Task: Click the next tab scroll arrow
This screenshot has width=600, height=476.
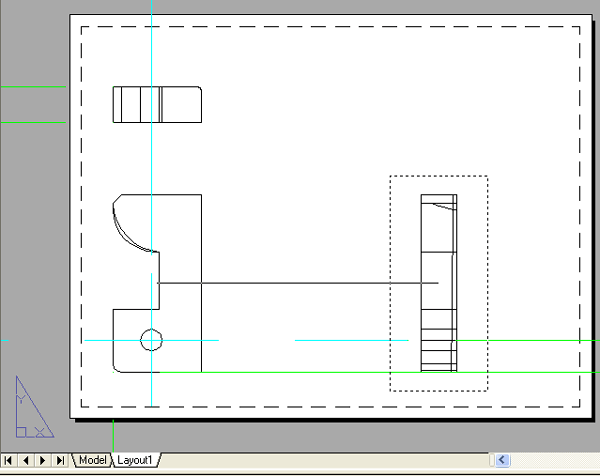Action: point(43,460)
